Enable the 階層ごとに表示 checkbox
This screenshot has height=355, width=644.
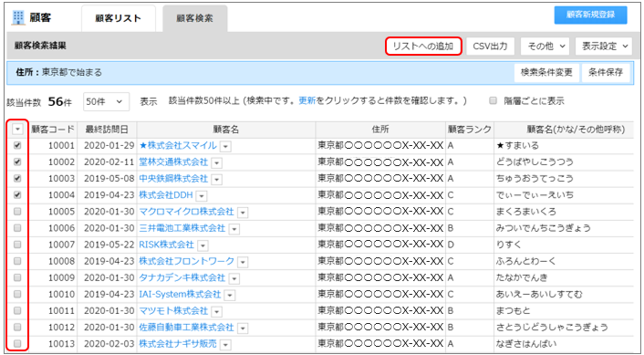[493, 101]
